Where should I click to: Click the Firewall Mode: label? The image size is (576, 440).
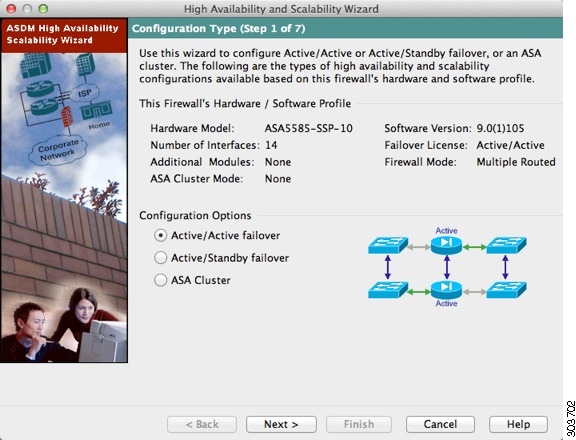(x=420, y=162)
